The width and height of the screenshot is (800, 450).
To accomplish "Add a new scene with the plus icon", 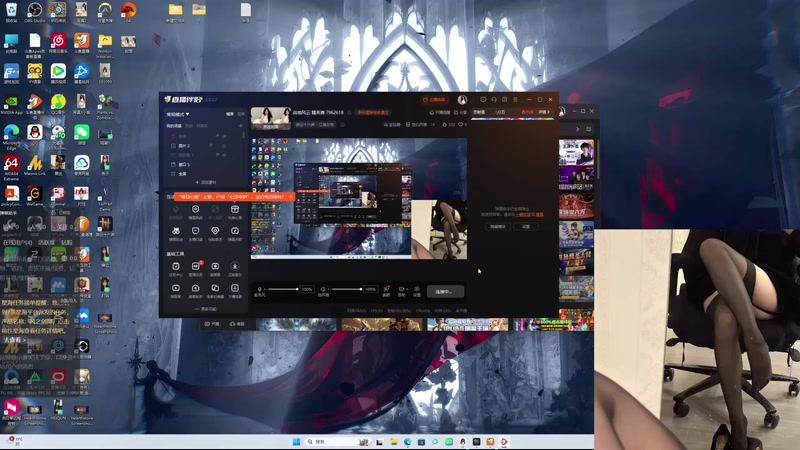I will pyautogui.click(x=241, y=126).
